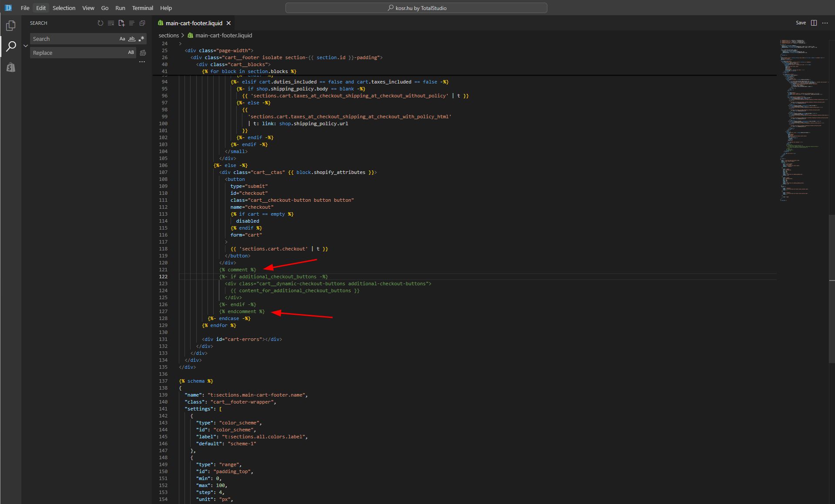Click the Save button
835x504 pixels.
point(801,23)
